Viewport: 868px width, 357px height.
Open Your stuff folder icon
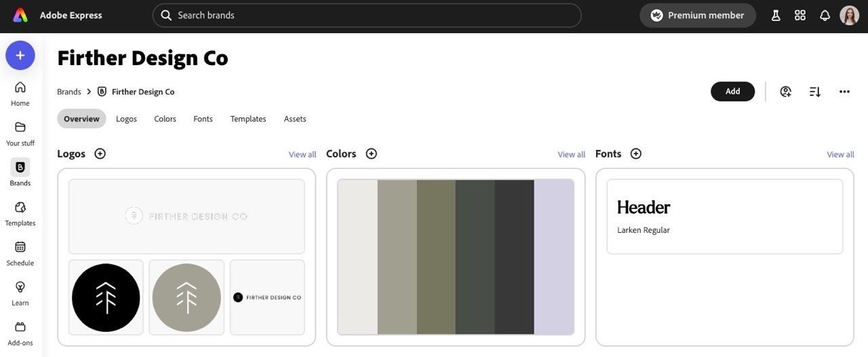pos(20,127)
